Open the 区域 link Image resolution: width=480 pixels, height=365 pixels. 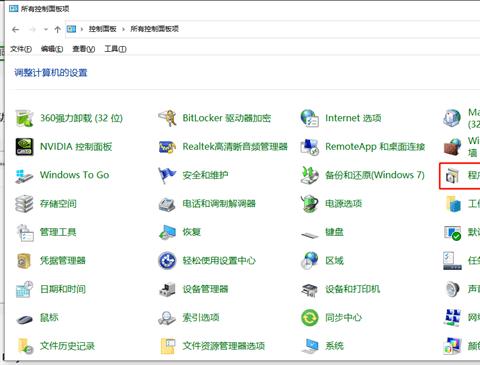(334, 261)
